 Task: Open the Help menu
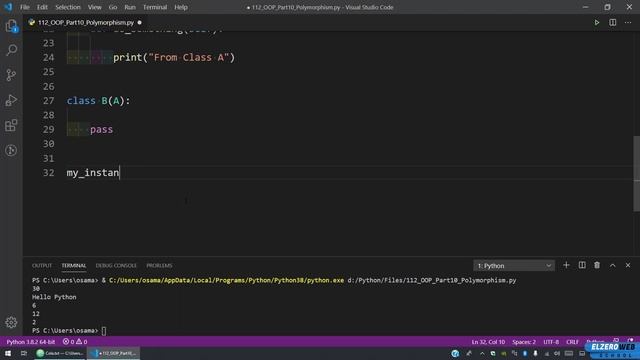coord(181,7)
